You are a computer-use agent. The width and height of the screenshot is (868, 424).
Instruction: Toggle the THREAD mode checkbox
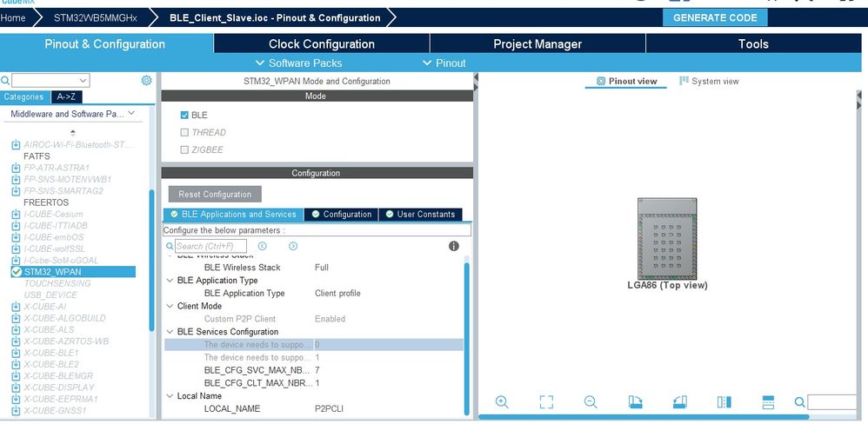(184, 132)
